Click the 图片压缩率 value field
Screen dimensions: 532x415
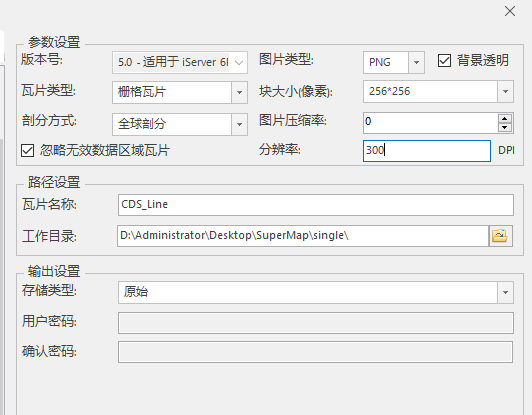pyautogui.click(x=431, y=123)
